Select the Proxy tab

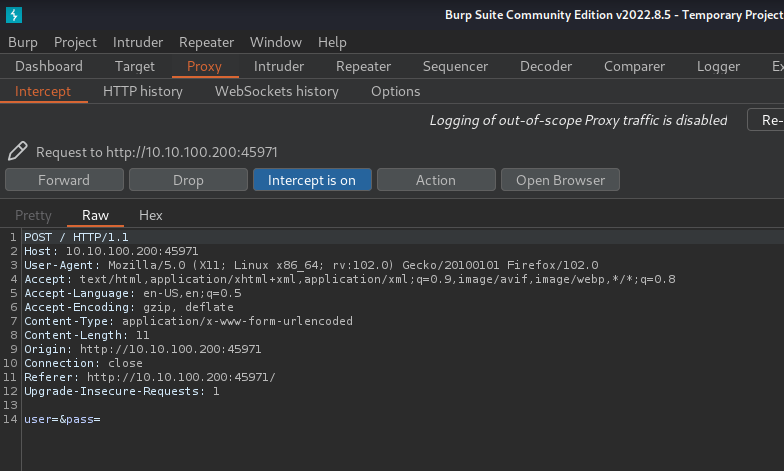[204, 66]
